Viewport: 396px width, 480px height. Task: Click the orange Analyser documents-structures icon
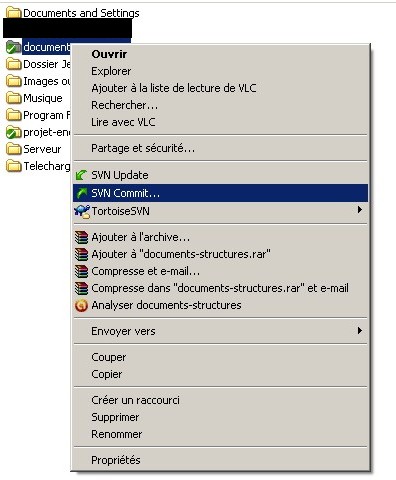pyautogui.click(x=81, y=305)
